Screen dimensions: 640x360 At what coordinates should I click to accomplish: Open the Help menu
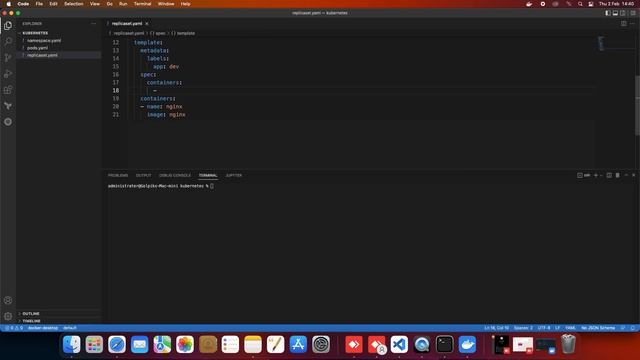(186, 4)
